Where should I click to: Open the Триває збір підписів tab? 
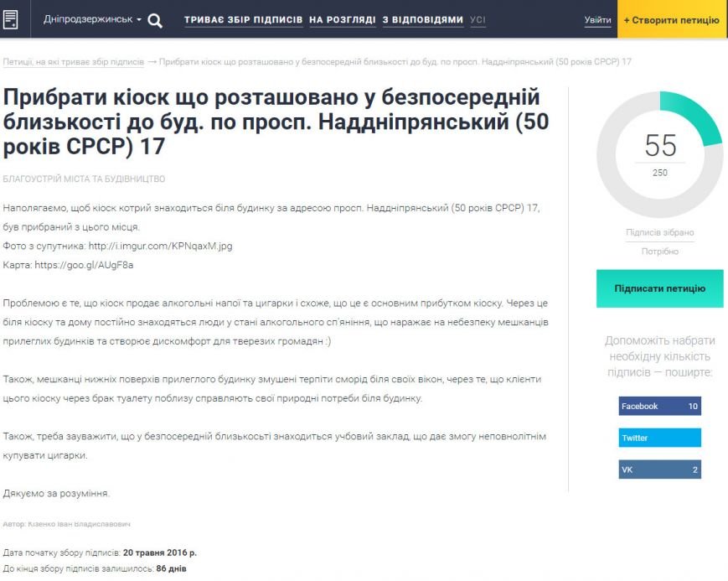(x=243, y=20)
